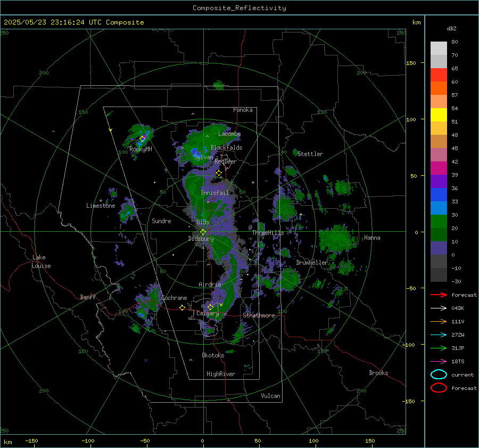This screenshot has width=479, height=448.
Task: Click the dBZ legend heading
Action: 451,28
